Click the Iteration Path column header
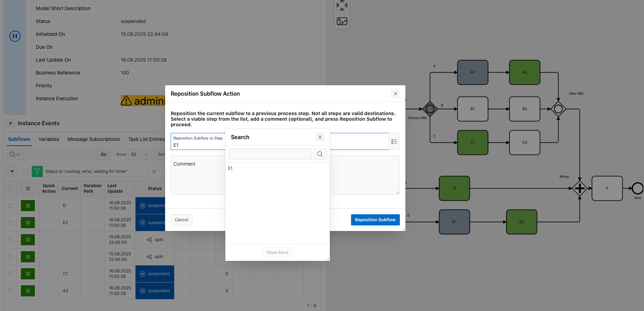644x311 pixels. click(x=93, y=189)
